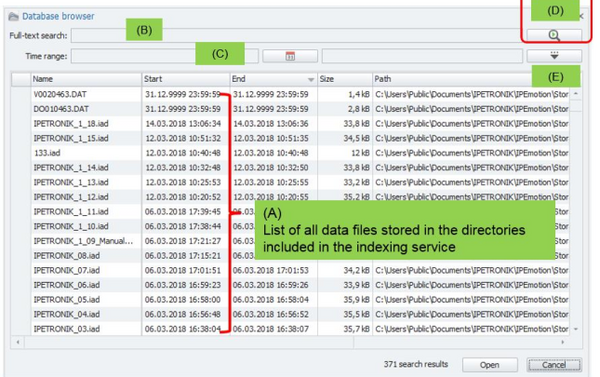Click the magnifier search button
The width and height of the screenshot is (600, 377).
(x=554, y=35)
